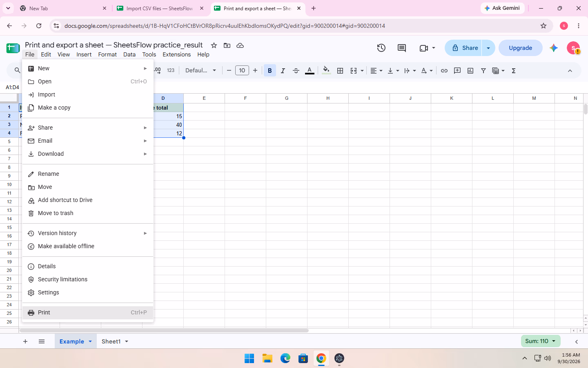This screenshot has width=588, height=368.
Task: Insert a comment using toolbar icon
Action: click(x=457, y=71)
